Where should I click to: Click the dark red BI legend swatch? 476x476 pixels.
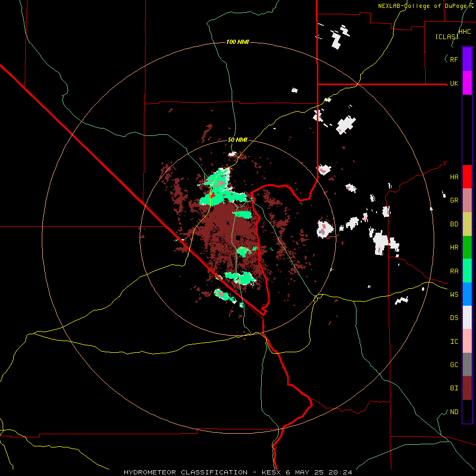(467, 388)
